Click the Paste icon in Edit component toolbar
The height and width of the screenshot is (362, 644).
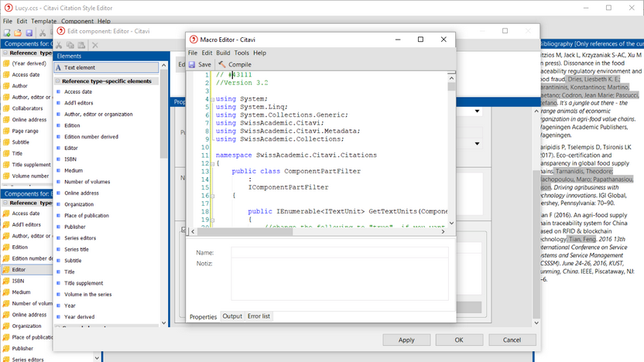pyautogui.click(x=82, y=45)
